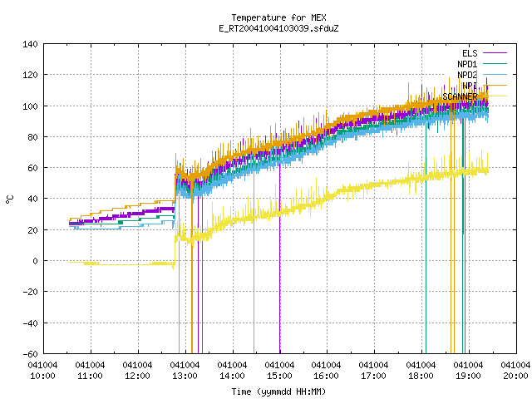Click the orange NPI dropout spike near 14:30
532x399 pixels.
tap(254, 254)
